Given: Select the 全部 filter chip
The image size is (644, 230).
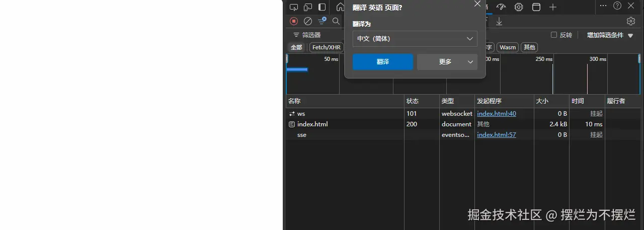Looking at the screenshot, I should 296,47.
